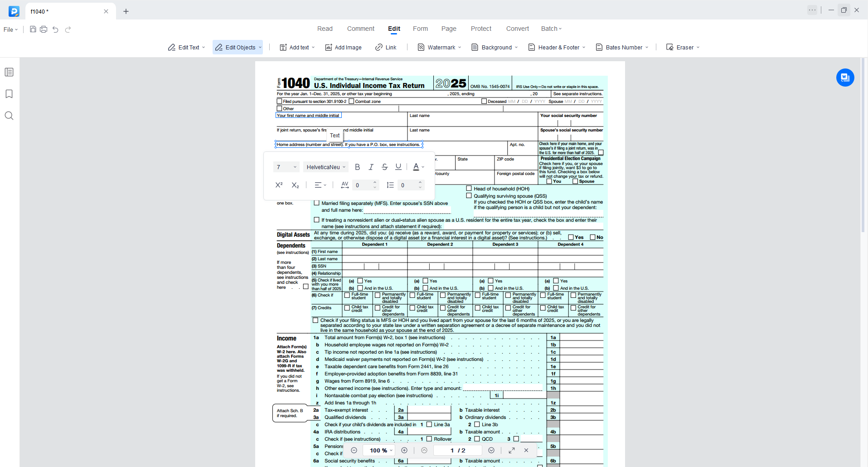Open the font color picker
The height and width of the screenshot is (467, 868).
click(x=417, y=167)
